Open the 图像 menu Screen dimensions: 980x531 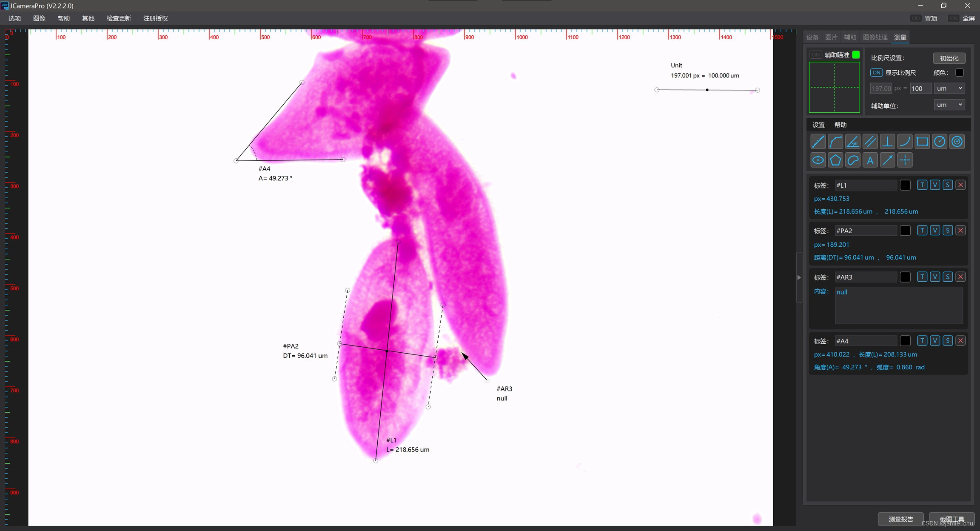pyautogui.click(x=39, y=18)
